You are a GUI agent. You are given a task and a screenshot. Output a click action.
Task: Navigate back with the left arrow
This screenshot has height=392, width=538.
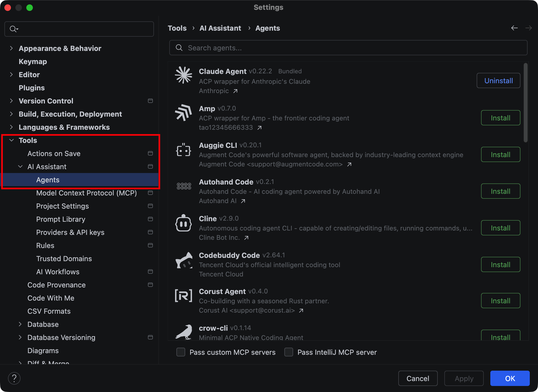point(514,28)
